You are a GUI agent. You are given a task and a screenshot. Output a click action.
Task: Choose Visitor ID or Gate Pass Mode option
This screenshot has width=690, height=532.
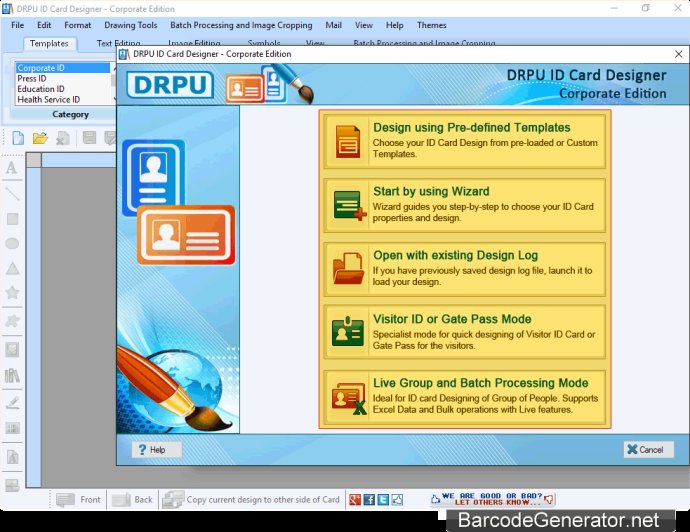(465, 333)
